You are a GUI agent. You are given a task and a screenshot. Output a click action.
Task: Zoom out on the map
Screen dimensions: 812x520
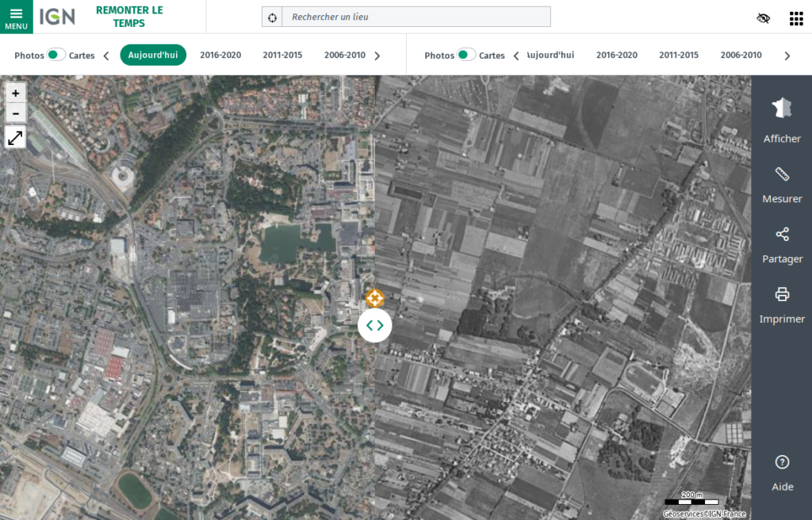coord(15,113)
